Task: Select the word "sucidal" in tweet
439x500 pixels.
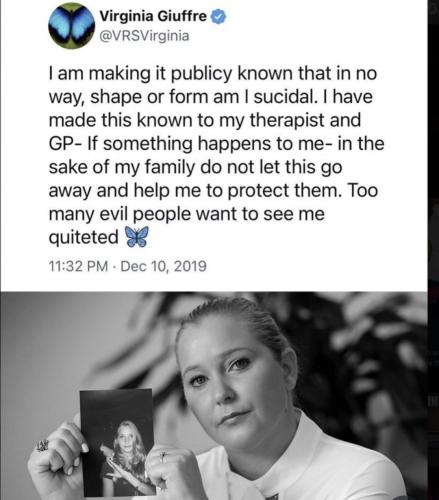Action: [x=283, y=97]
